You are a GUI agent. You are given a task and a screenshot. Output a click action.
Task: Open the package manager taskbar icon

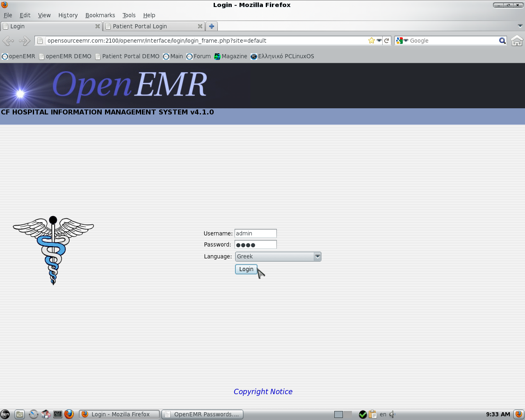click(x=46, y=414)
